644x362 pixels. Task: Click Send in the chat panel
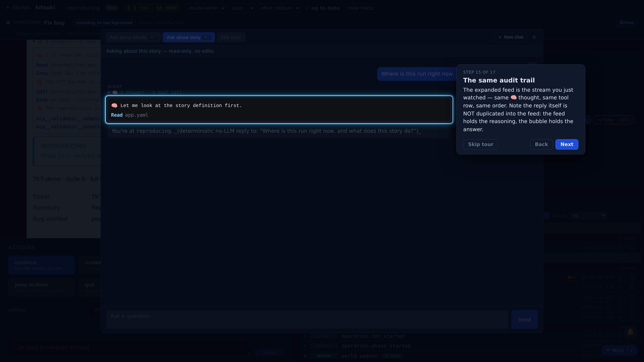point(524,320)
